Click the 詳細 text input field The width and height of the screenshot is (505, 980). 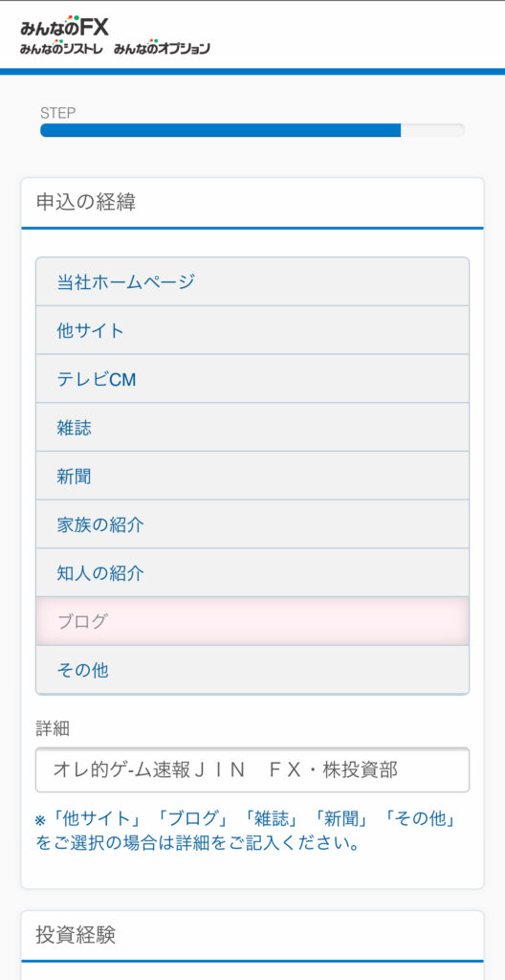click(252, 770)
